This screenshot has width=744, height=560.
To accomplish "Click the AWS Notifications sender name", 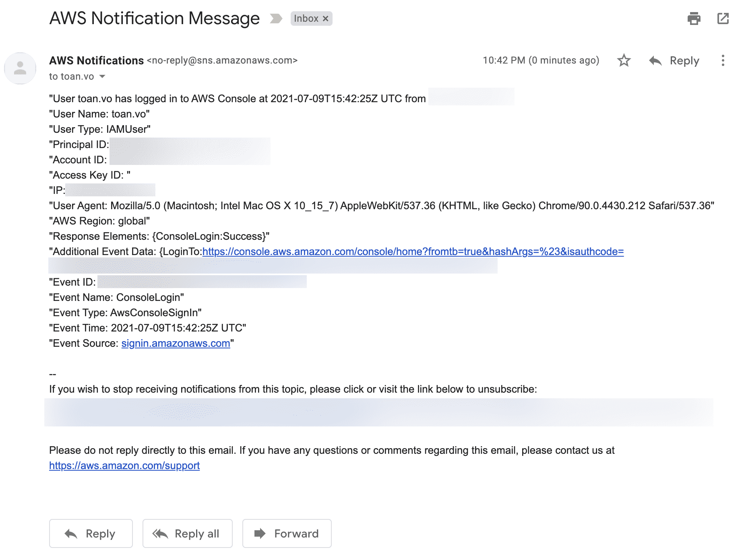I will (x=97, y=60).
